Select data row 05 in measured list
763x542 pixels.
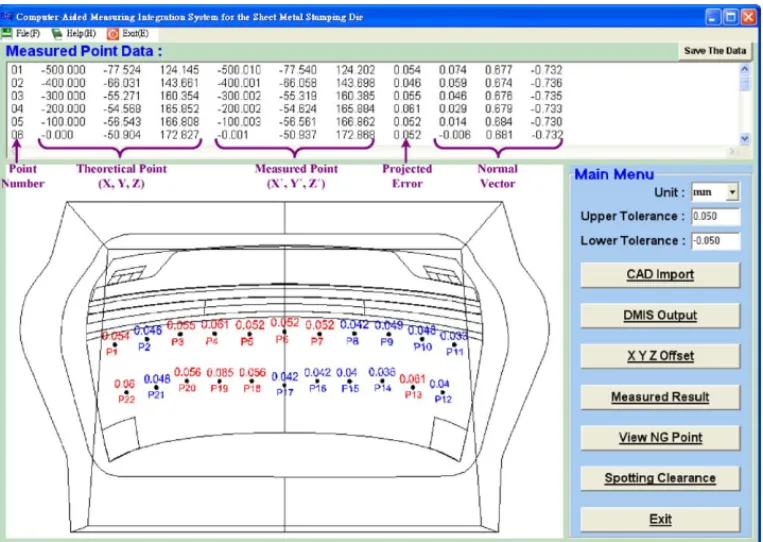(286, 122)
